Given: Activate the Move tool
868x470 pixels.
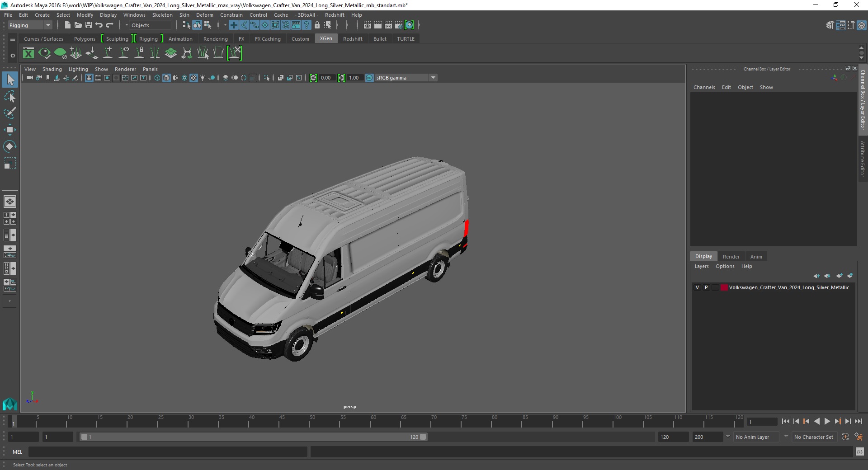Looking at the screenshot, I should [x=10, y=130].
